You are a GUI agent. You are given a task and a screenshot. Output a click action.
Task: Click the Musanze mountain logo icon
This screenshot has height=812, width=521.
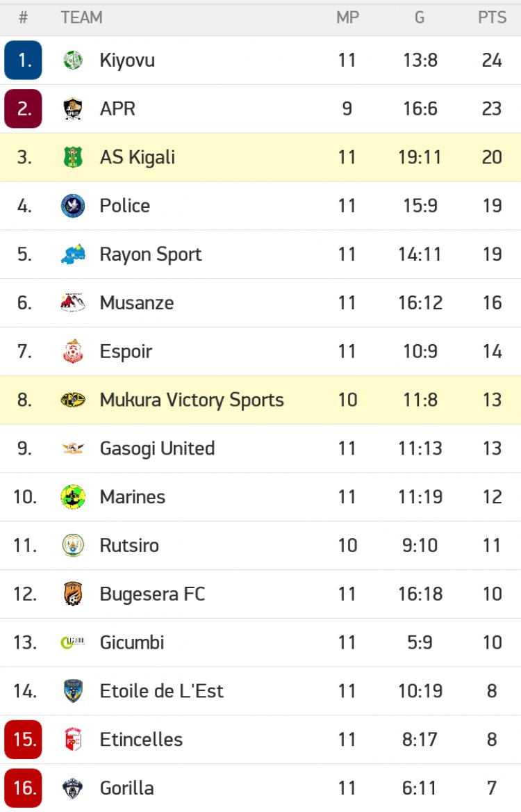click(x=73, y=303)
